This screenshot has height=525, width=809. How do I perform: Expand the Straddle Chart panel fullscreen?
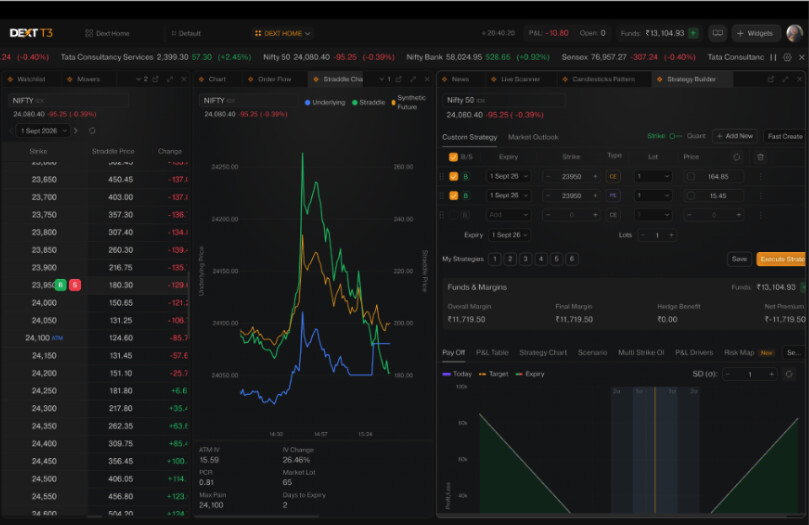[413, 79]
